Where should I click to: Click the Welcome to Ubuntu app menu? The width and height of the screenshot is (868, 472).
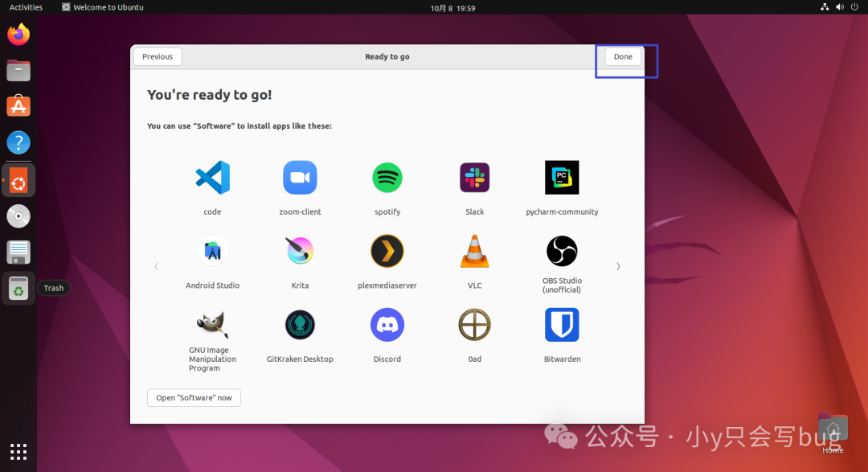102,7
